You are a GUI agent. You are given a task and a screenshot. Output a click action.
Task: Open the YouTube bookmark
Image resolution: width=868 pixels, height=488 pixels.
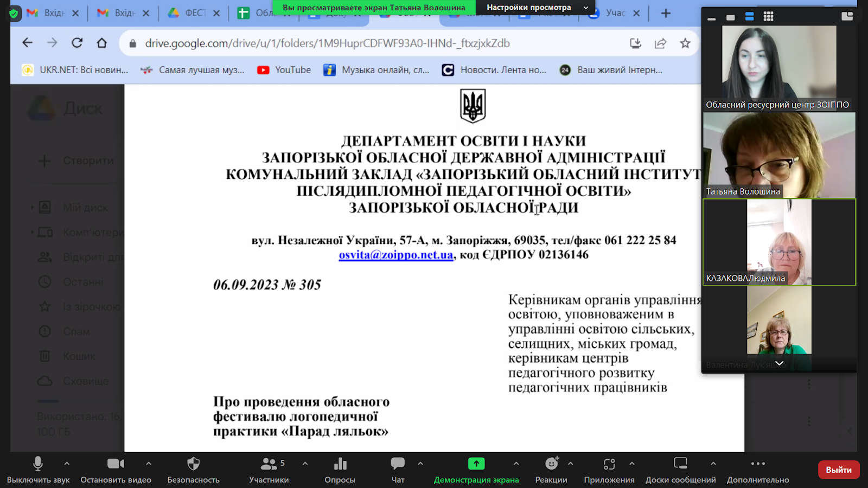[284, 70]
